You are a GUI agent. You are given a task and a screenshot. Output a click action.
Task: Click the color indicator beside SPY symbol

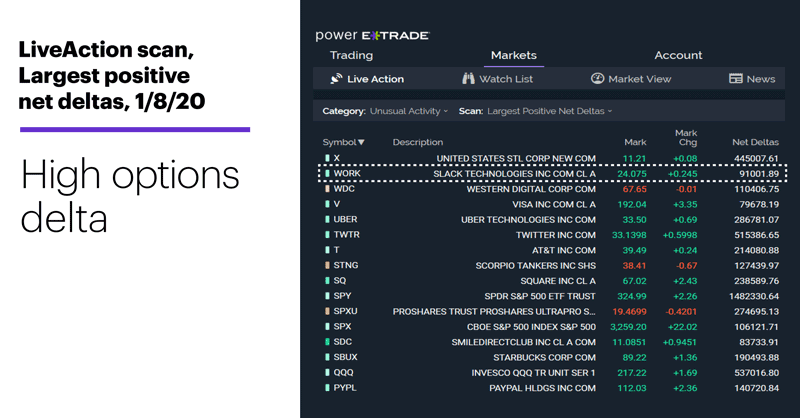(327, 296)
